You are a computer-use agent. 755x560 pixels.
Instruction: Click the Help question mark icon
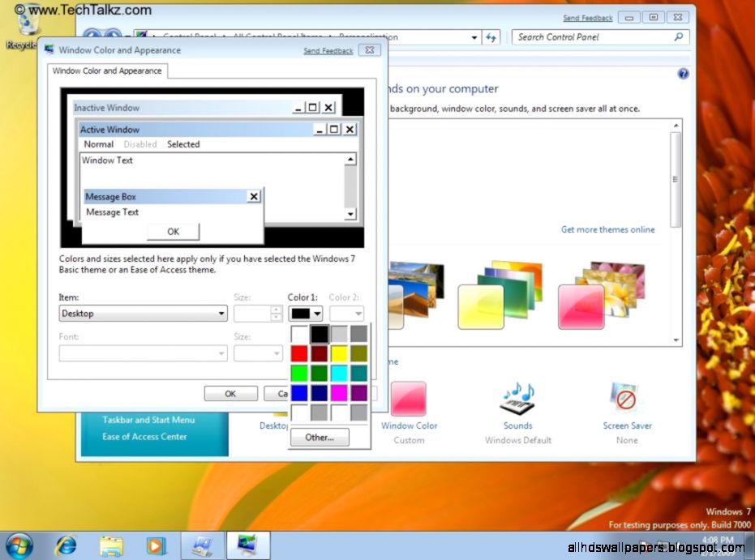click(683, 73)
